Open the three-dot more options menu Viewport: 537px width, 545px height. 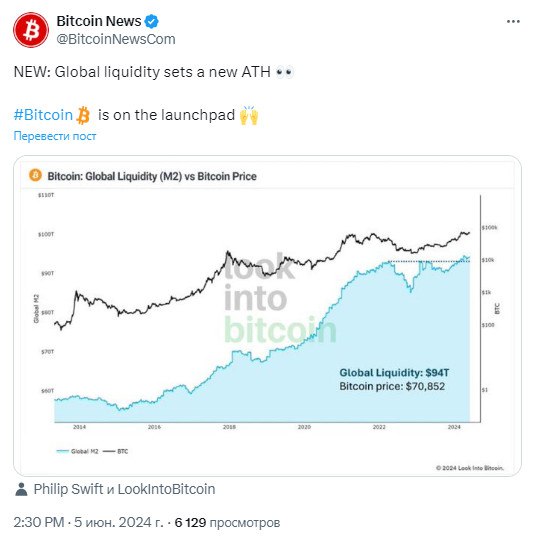[x=513, y=22]
